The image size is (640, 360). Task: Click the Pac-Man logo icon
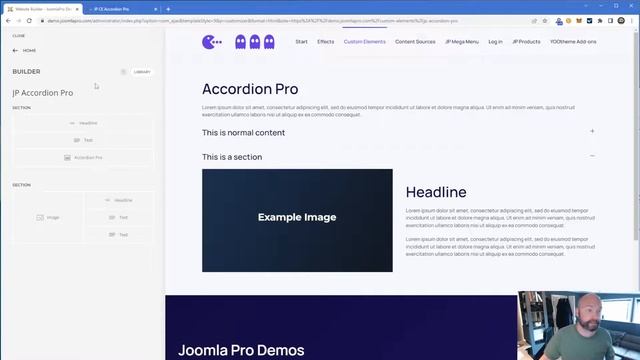[212, 42]
